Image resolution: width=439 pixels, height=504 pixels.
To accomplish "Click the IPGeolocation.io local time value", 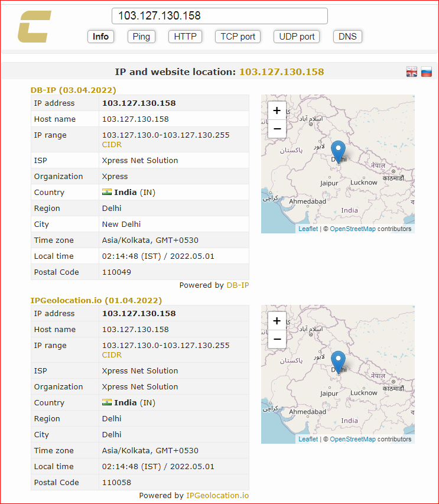I will (x=158, y=466).
